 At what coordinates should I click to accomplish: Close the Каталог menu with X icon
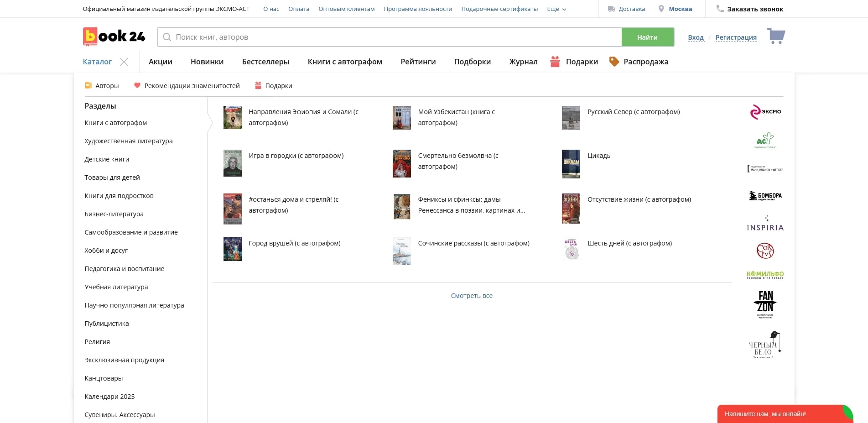124,62
